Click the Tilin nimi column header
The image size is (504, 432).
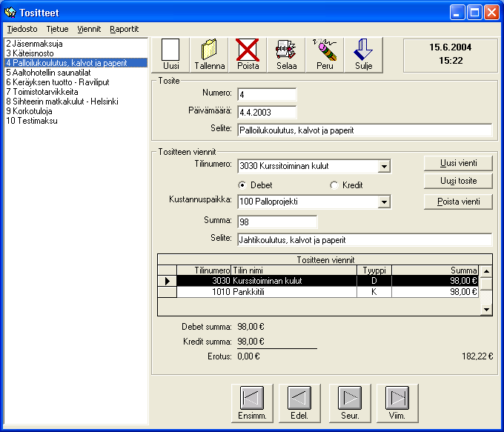tap(294, 270)
